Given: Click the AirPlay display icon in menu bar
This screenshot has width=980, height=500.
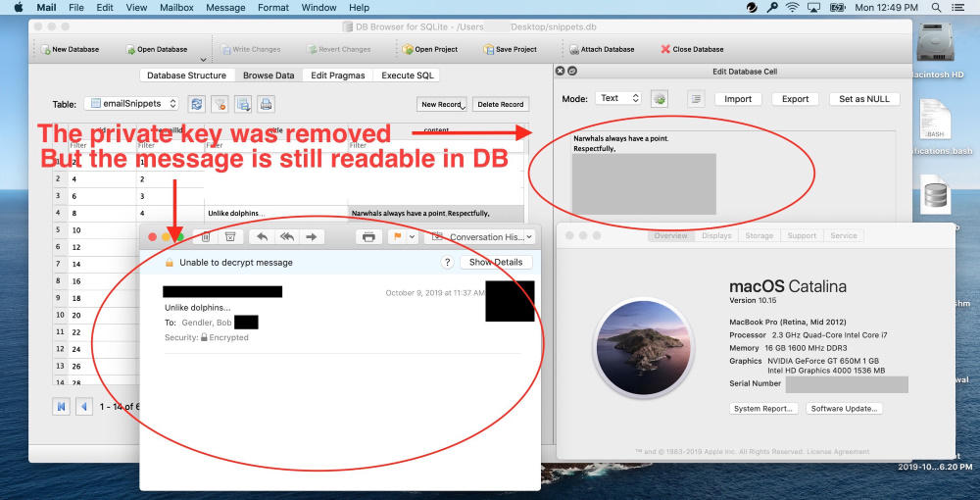Looking at the screenshot, I should [813, 8].
